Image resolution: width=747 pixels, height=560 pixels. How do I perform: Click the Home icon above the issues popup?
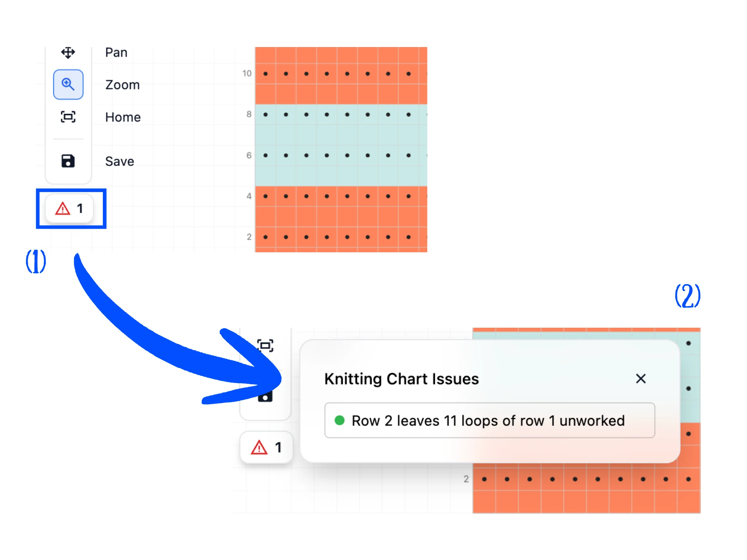click(265, 345)
